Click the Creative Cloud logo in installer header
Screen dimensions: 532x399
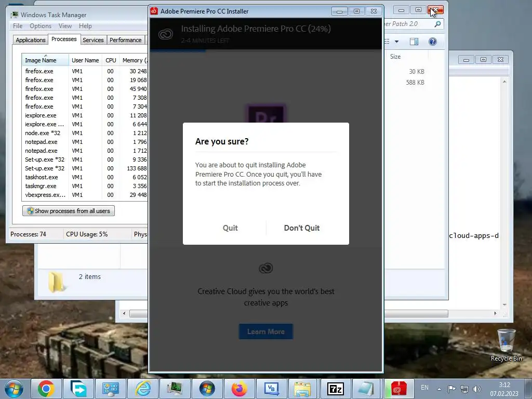click(166, 34)
